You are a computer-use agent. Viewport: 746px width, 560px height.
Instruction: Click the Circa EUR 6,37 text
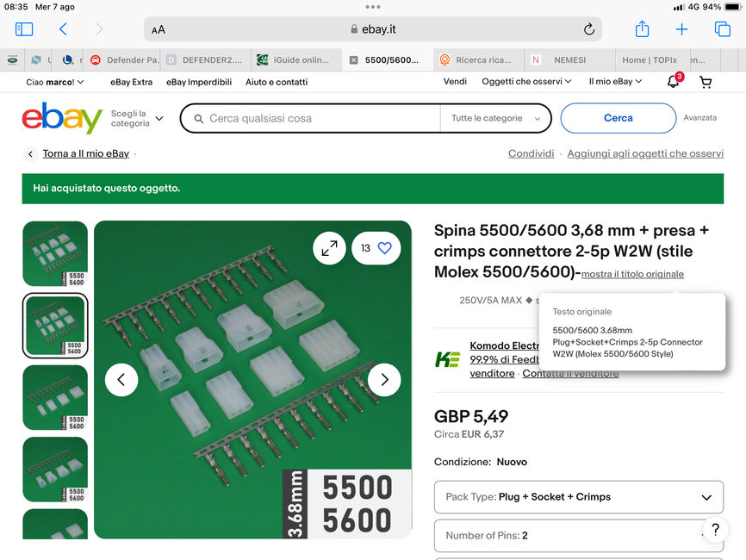[x=469, y=434]
